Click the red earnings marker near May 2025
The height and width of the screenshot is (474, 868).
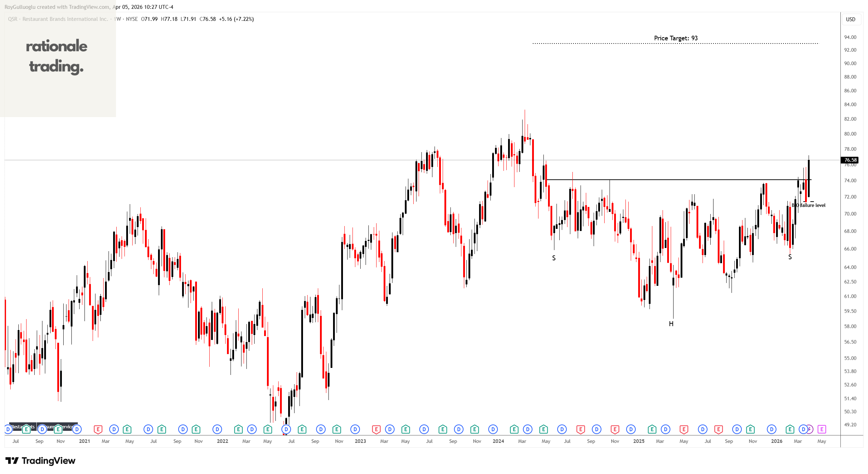[x=684, y=429]
